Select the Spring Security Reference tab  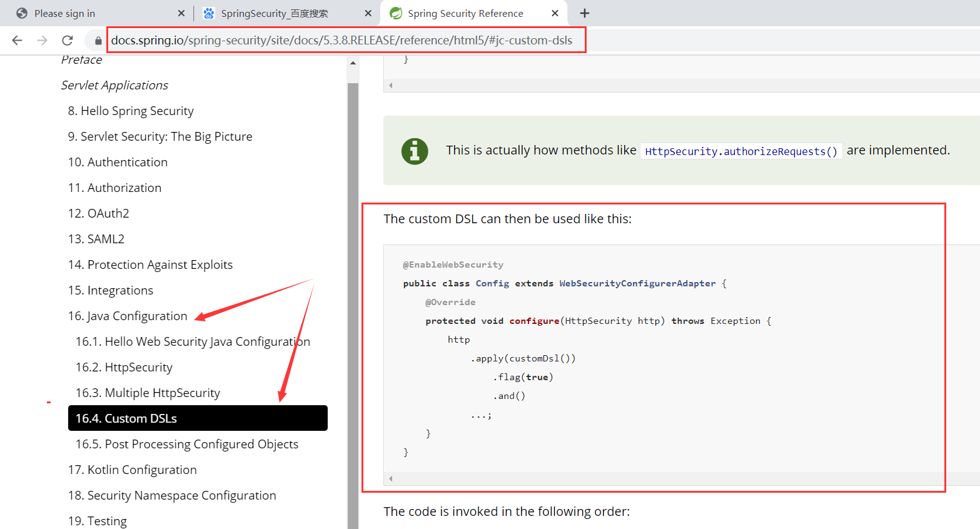pos(474,13)
